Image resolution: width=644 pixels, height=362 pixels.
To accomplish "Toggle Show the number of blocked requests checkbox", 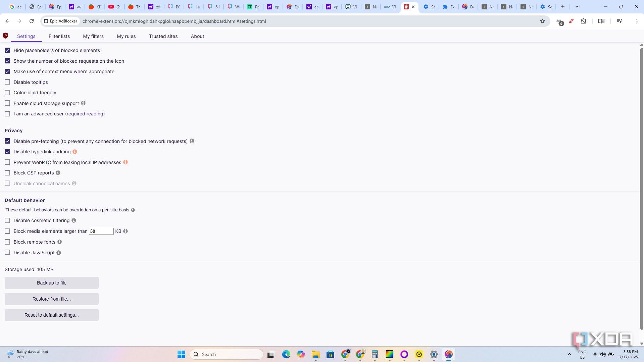I will [x=7, y=61].
